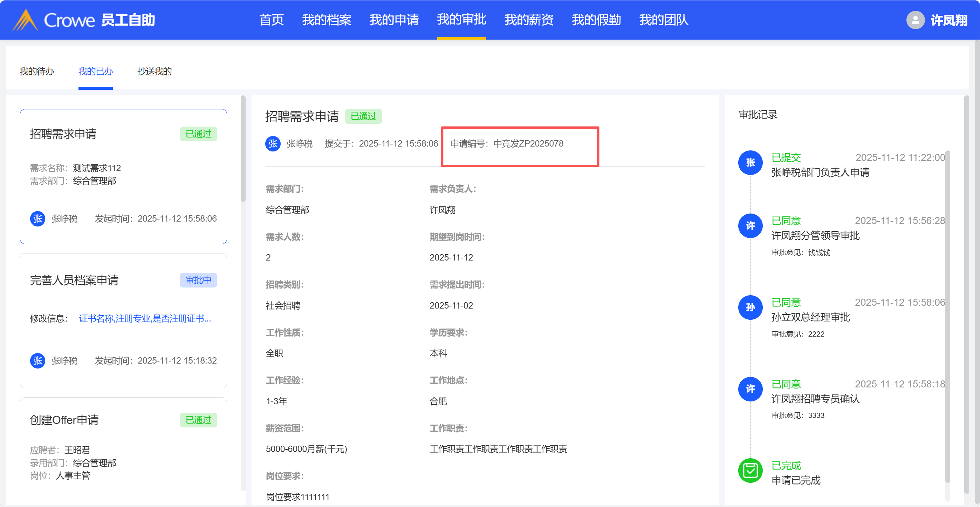Image resolution: width=980 pixels, height=507 pixels.
Task: Click the 许凤翔 username in header
Action: pyautogui.click(x=948, y=20)
